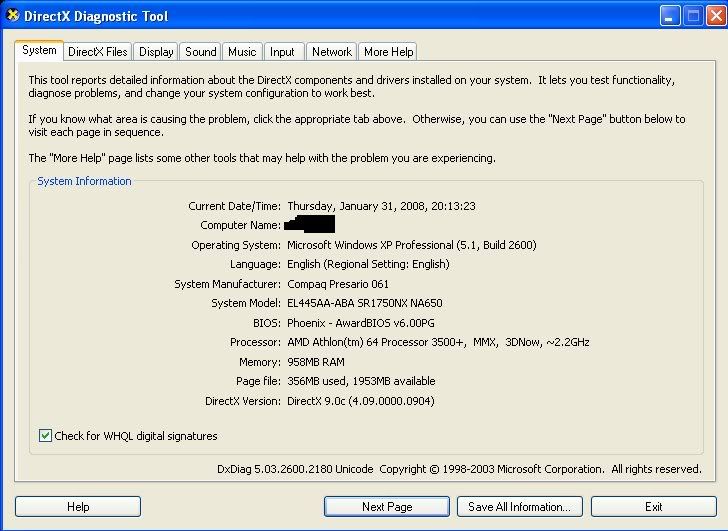Select the System tab
Image resolution: width=728 pixels, height=531 pixels.
coord(39,50)
